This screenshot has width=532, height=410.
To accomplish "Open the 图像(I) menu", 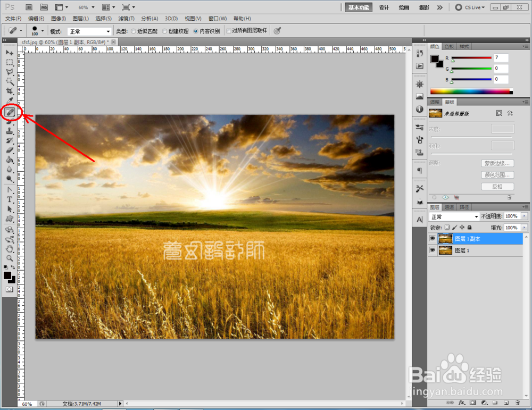I will coord(59,19).
